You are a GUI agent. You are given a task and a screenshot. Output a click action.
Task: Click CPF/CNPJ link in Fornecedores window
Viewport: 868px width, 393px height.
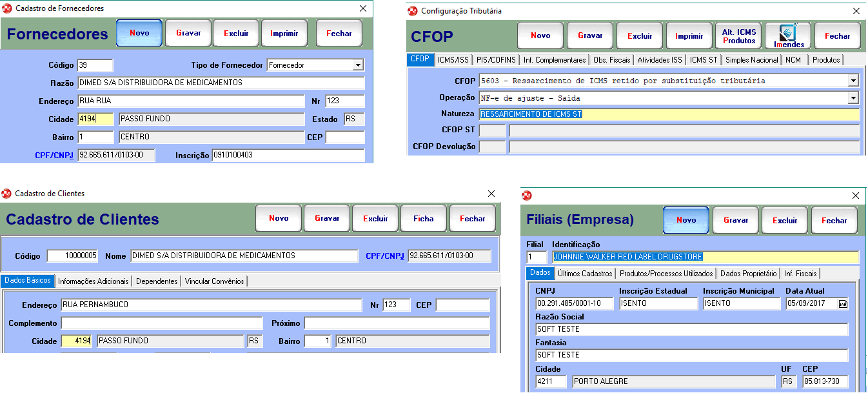[54, 156]
